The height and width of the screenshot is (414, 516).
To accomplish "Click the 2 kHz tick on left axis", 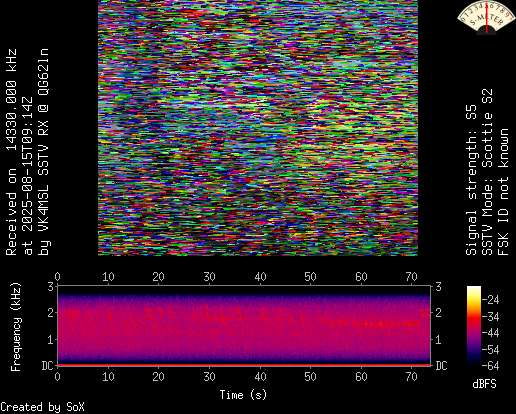I will pos(51,313).
